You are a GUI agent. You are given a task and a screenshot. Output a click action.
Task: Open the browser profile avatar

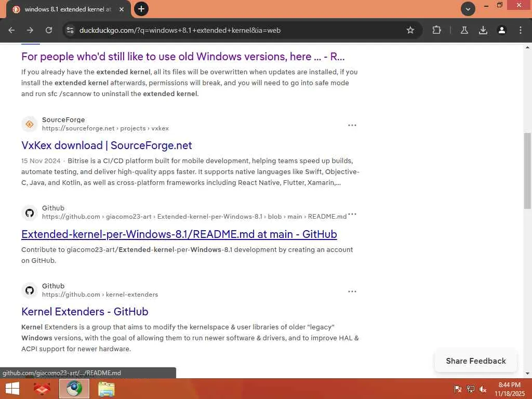coord(501,30)
